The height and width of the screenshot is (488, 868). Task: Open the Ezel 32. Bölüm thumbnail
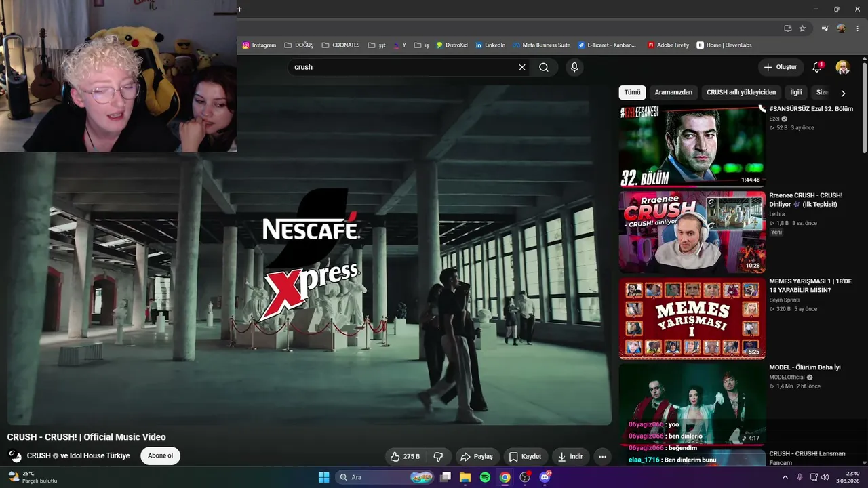pyautogui.click(x=692, y=145)
